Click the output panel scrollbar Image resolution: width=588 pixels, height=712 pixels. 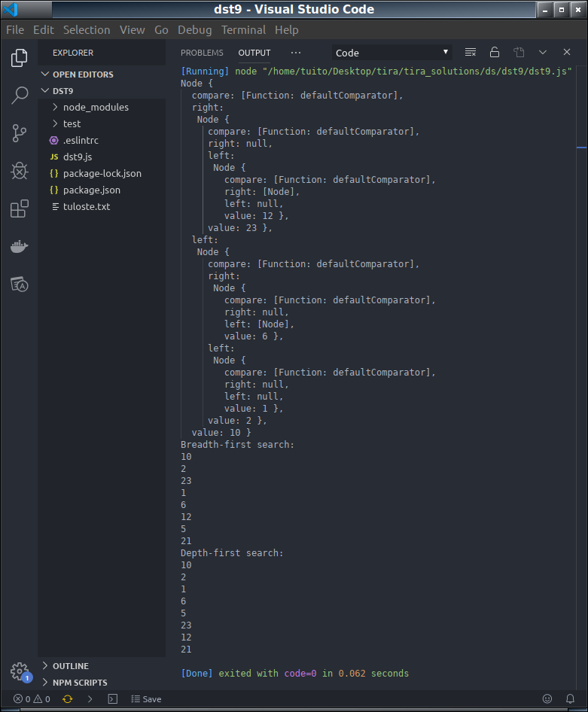pos(582,377)
